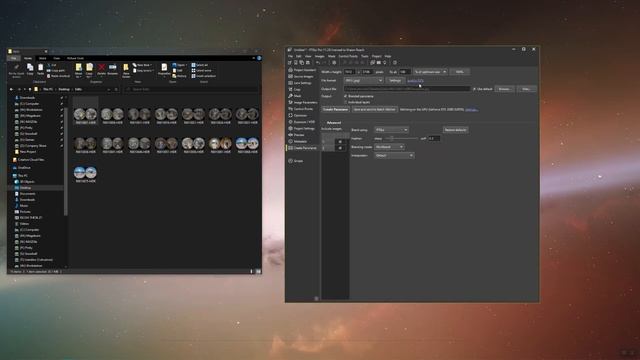Switch to the View tab in Explorer
Viewport: 640px width, 360px height.
tap(56, 58)
